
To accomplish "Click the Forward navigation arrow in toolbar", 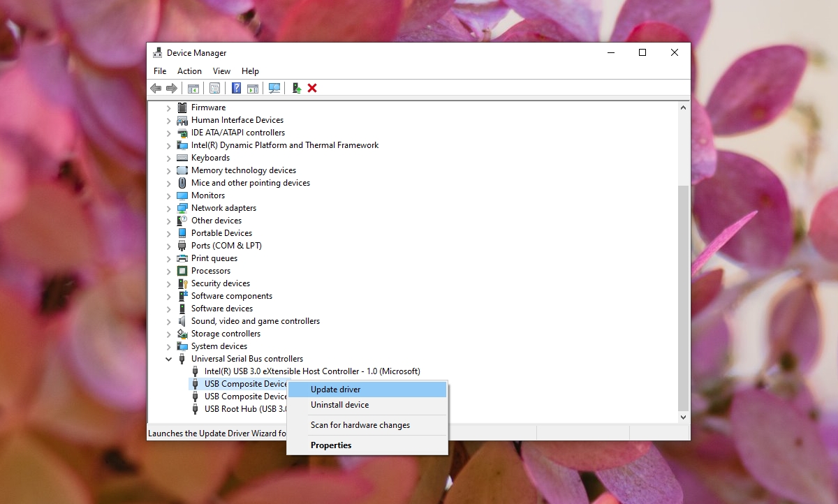I will [x=172, y=87].
